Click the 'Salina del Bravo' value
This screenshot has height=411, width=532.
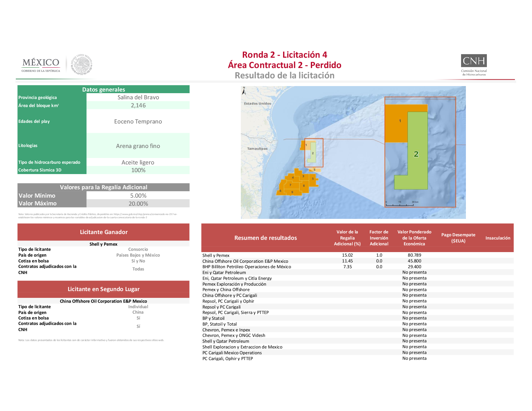coord(138,97)
